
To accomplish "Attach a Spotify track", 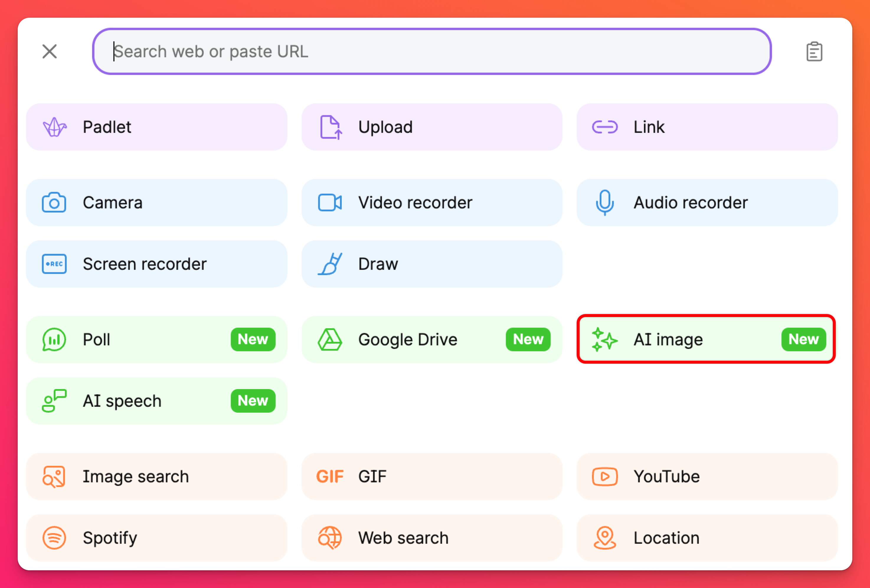I will pyautogui.click(x=156, y=538).
